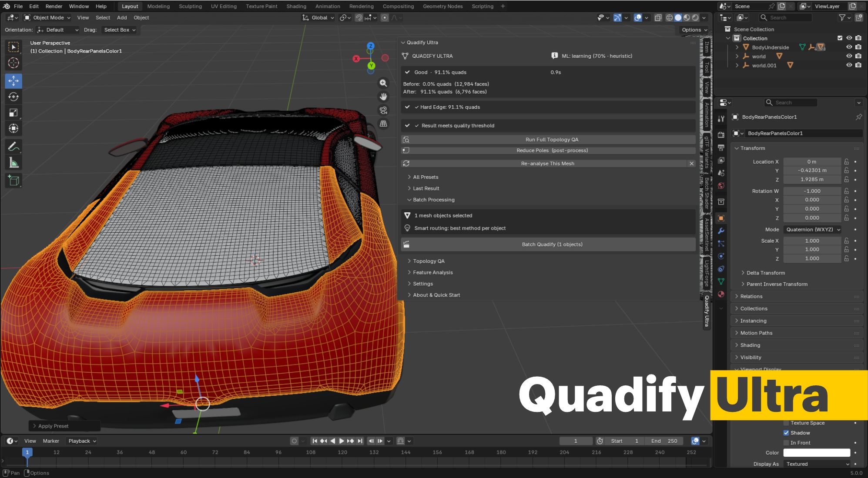Activate the Scale tool
Screen dimensions: 868x478
pos(13,113)
